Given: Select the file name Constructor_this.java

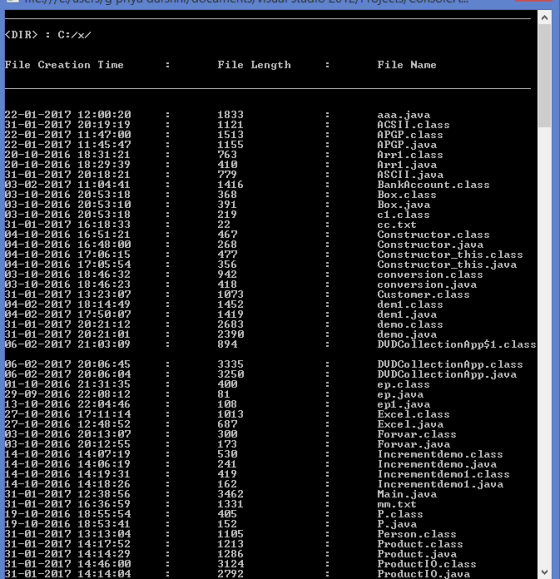Looking at the screenshot, I should [x=447, y=264].
